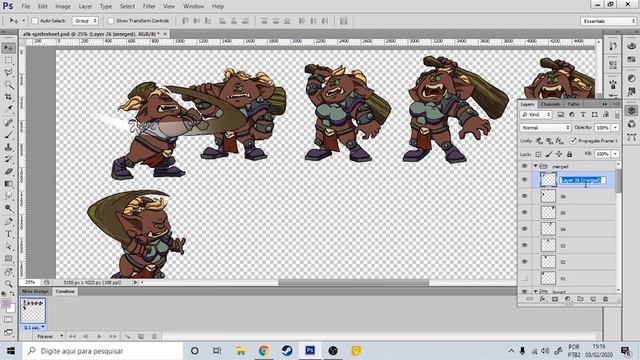The width and height of the screenshot is (640, 360).
Task: Select the Path Selection tool
Action: [8, 247]
